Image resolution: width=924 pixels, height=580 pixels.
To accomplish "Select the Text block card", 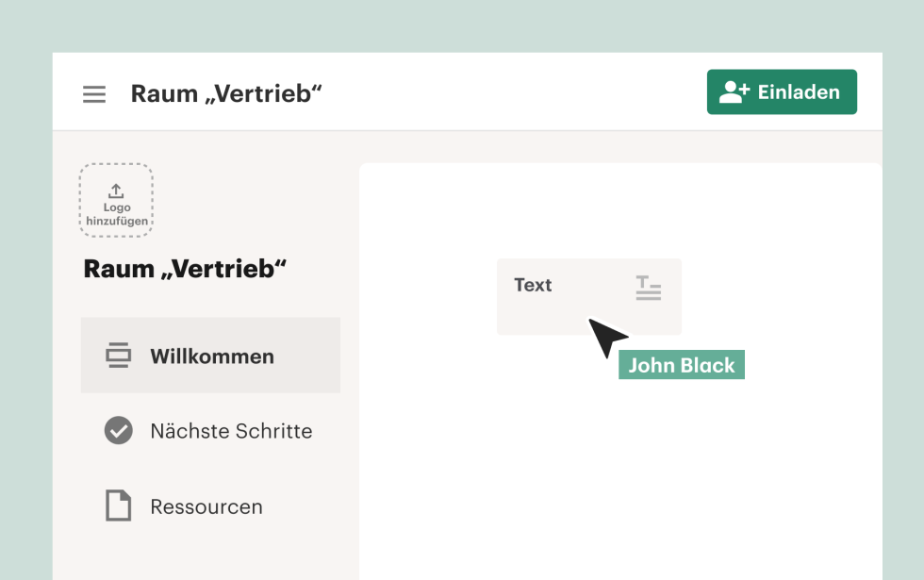I will pos(588,296).
